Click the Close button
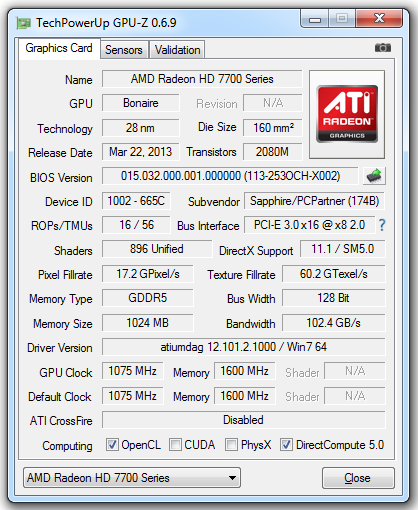 tap(358, 478)
